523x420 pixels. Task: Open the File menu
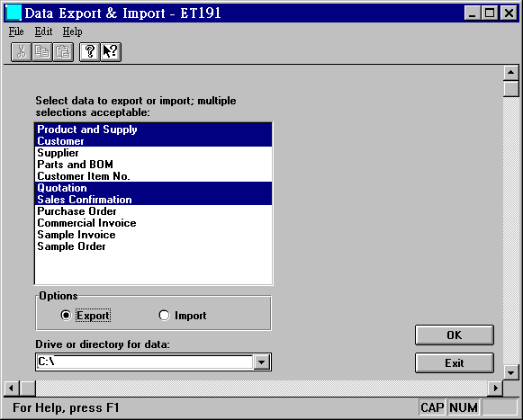click(16, 31)
